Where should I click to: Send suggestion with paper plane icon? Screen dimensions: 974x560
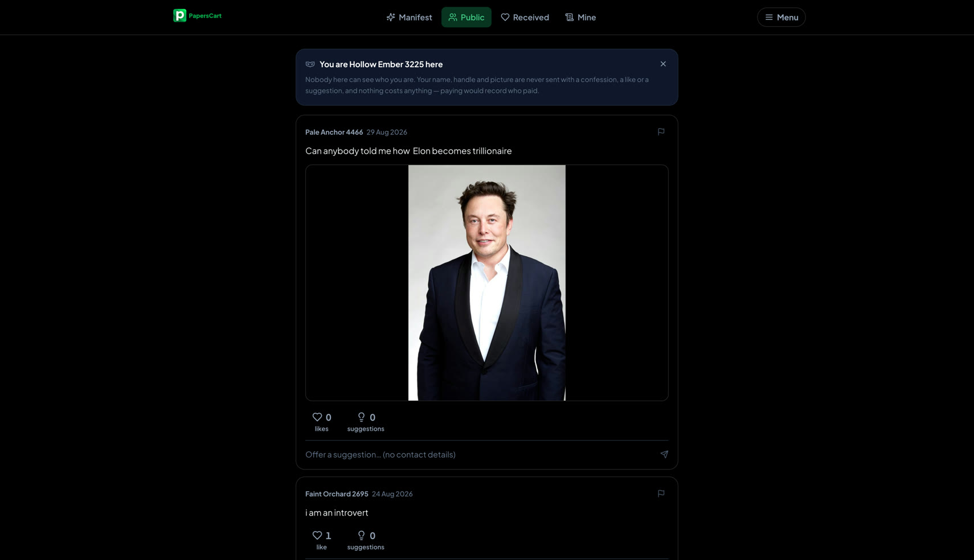pos(664,454)
